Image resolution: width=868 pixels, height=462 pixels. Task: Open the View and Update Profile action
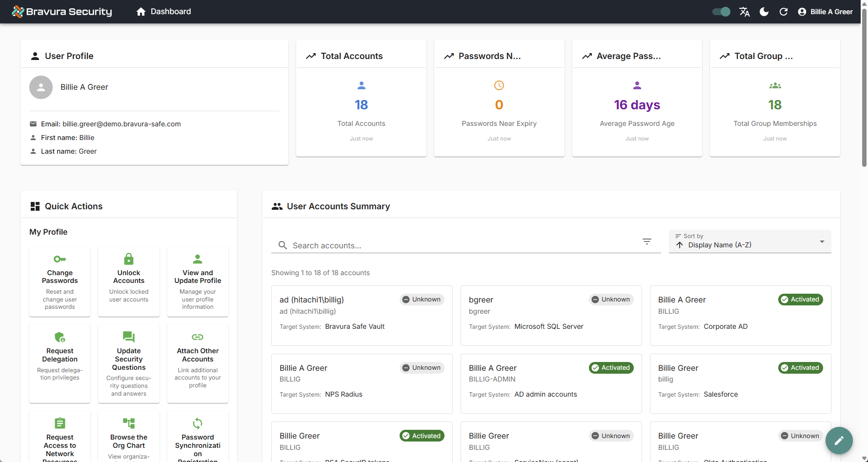point(198,281)
